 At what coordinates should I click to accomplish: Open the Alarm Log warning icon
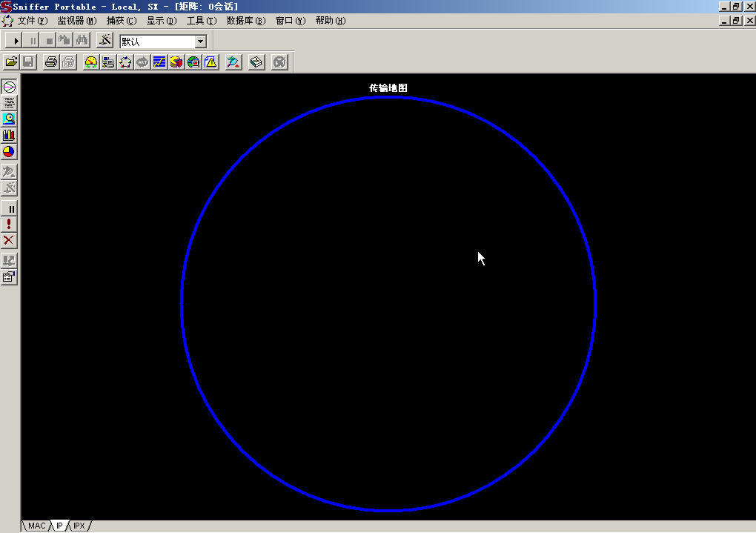[211, 62]
